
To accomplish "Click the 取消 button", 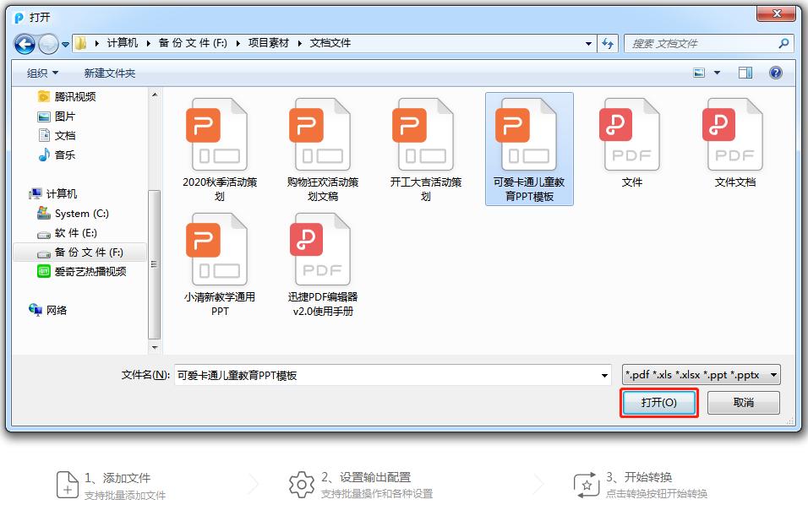I will click(744, 402).
